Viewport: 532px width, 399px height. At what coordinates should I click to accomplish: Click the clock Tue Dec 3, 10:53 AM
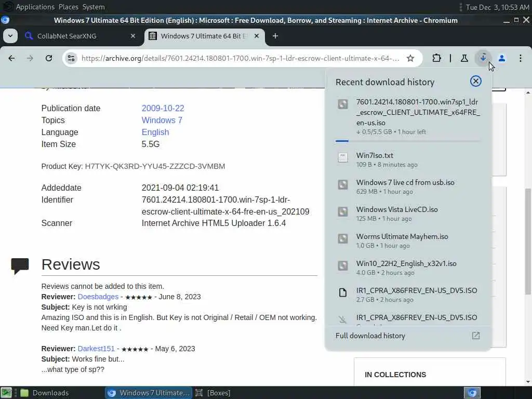[x=497, y=7]
